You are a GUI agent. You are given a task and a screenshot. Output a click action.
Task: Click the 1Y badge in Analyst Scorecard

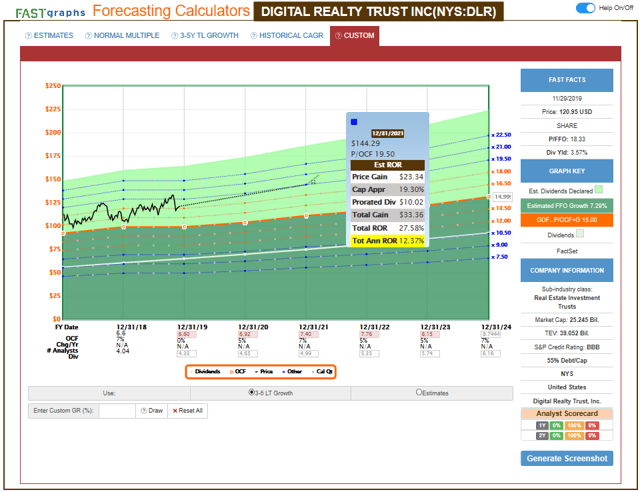pos(542,425)
